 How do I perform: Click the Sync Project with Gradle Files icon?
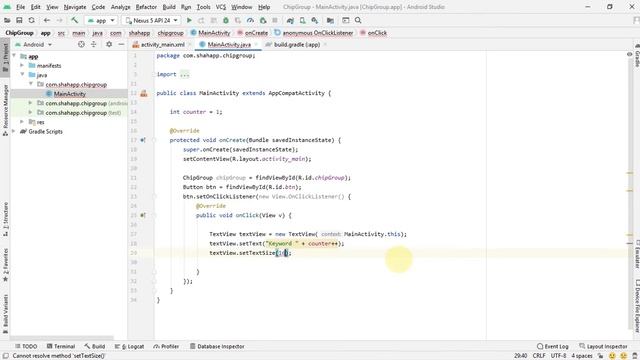[290, 20]
